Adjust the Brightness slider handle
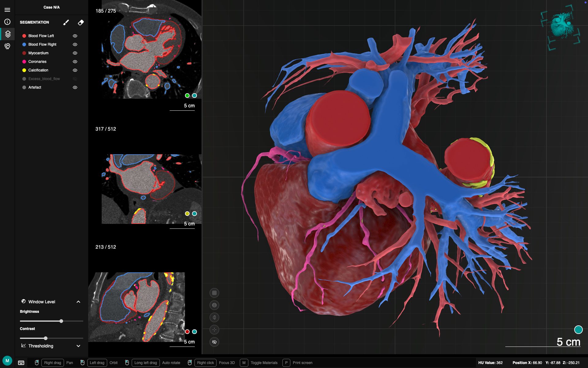 61,321
